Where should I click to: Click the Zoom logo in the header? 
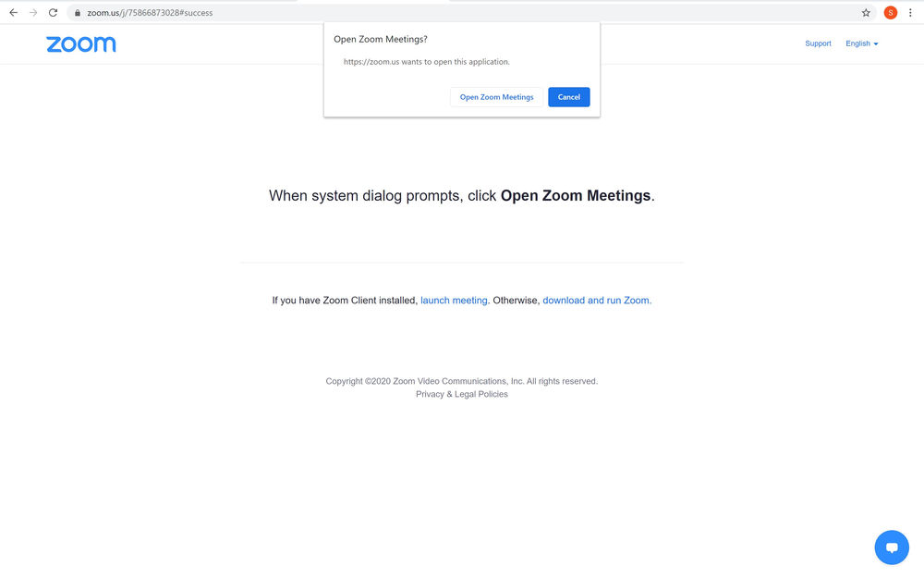[x=80, y=43]
